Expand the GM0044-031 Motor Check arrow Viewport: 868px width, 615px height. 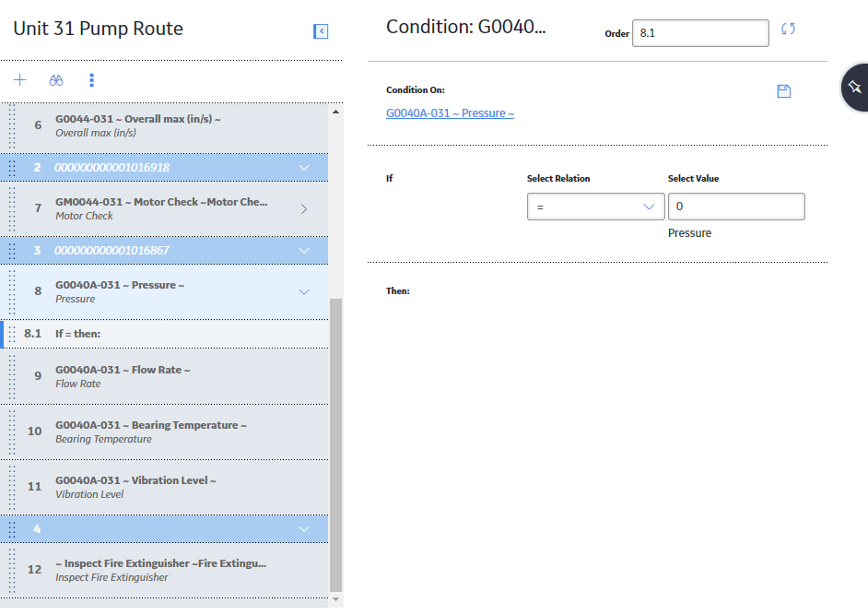(304, 209)
